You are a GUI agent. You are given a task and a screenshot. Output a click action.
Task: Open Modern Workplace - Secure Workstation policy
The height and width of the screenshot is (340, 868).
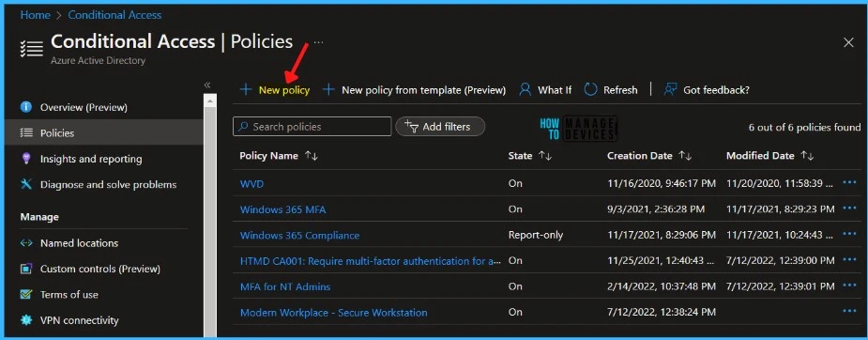(x=333, y=313)
